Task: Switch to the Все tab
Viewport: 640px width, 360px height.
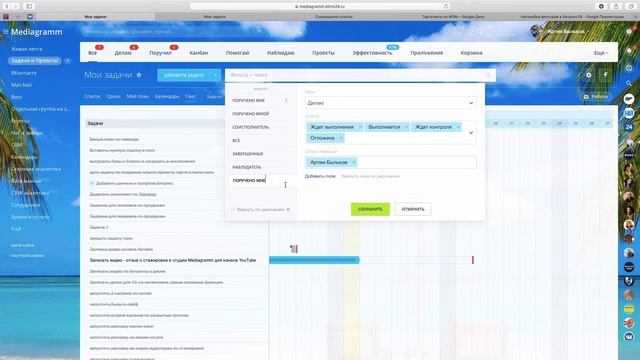Action: point(93,53)
